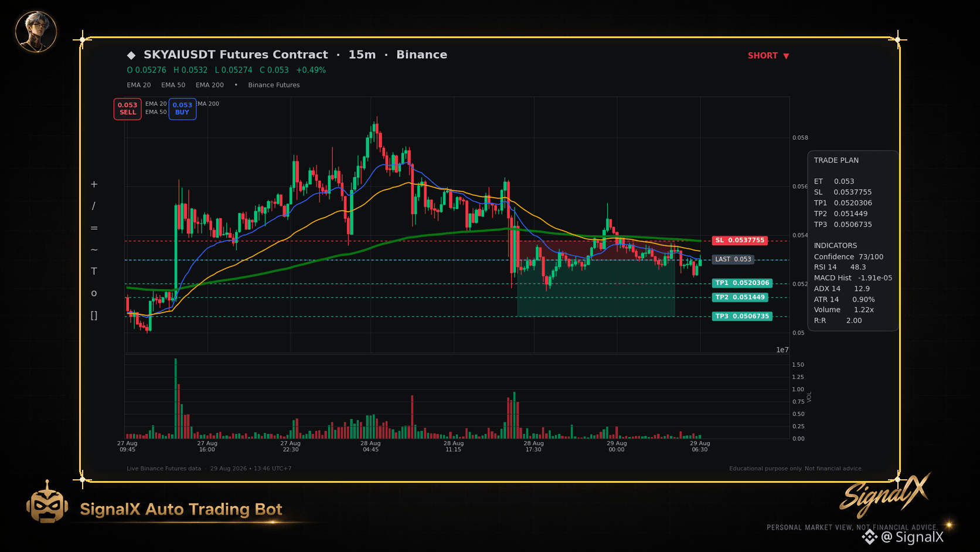Activate the text T tool
The image size is (980, 552).
pyautogui.click(x=94, y=271)
